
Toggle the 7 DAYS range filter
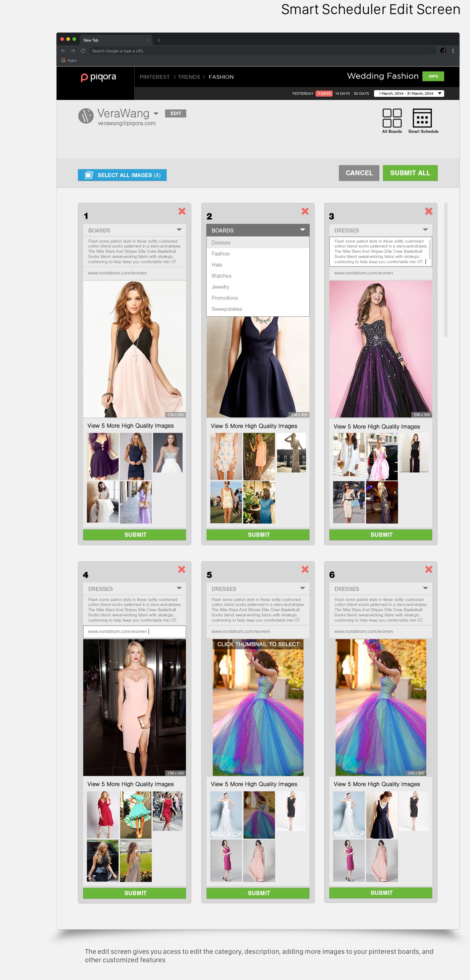tap(324, 94)
